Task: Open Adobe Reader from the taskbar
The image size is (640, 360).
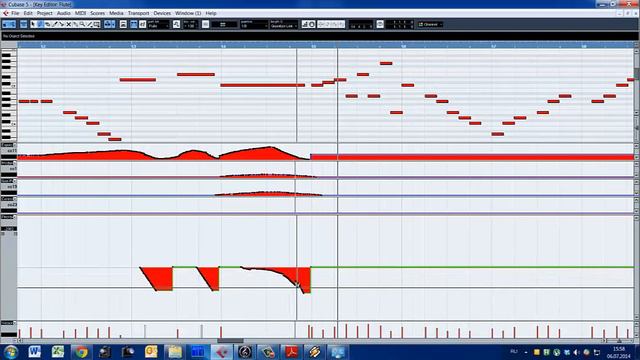Action: click(291, 352)
